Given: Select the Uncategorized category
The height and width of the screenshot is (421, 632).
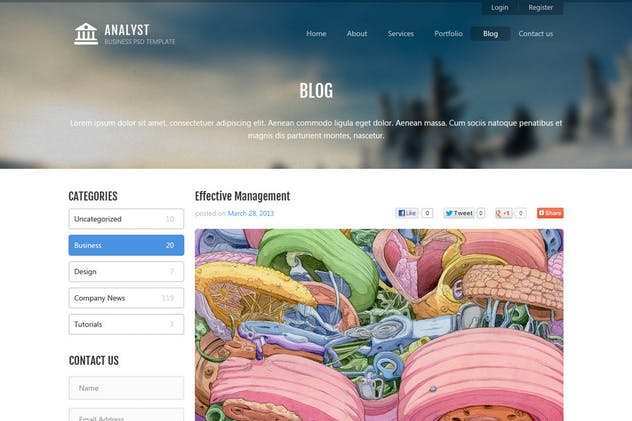Looking at the screenshot, I should (126, 219).
